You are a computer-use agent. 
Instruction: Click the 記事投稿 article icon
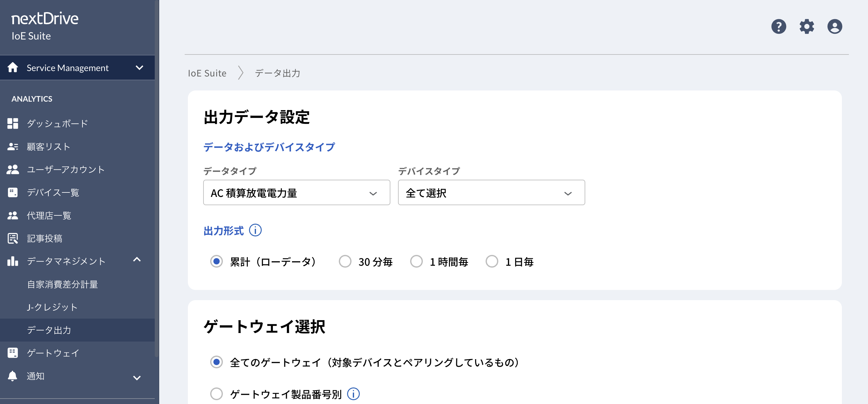coord(13,238)
